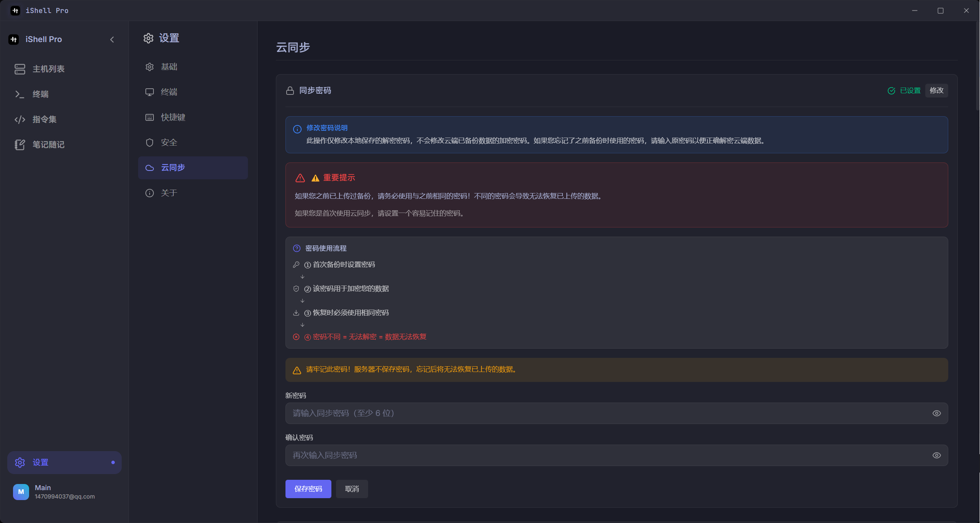Show the 新密码 field contents via eye icon
This screenshot has width=980, height=523.
[936, 413]
